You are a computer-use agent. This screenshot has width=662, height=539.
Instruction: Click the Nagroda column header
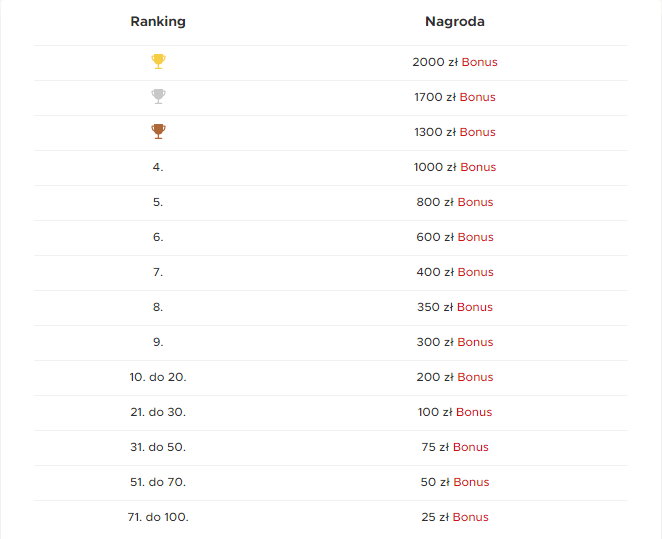(455, 22)
